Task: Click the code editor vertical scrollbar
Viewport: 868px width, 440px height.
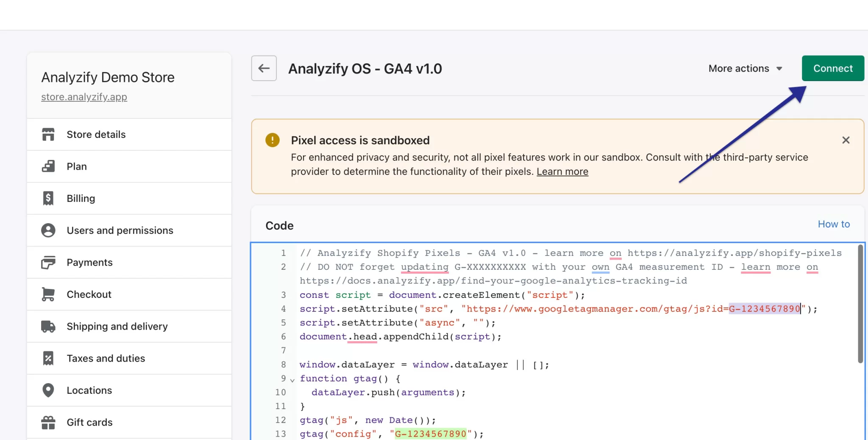Action: (x=860, y=303)
